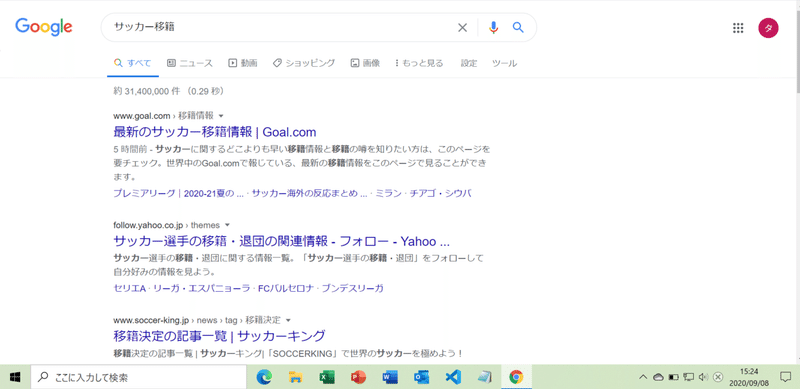Open the notepad-style app on taskbar
This screenshot has height=389, width=800.
coord(484,377)
